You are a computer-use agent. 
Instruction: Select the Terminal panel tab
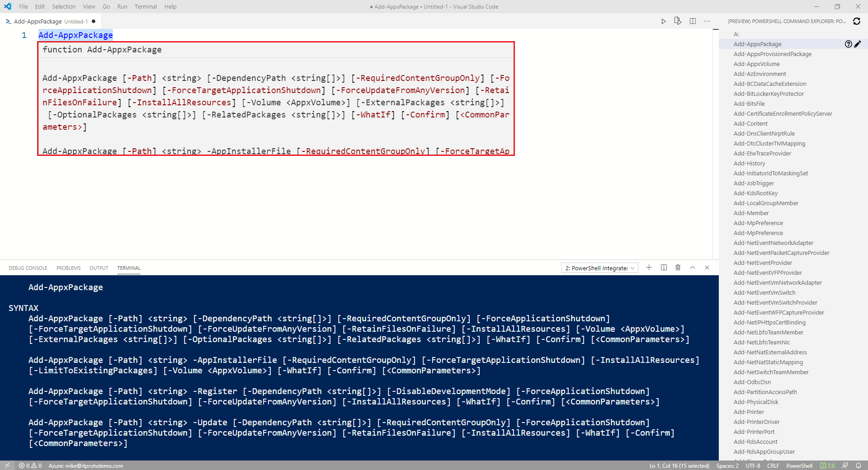(129, 268)
